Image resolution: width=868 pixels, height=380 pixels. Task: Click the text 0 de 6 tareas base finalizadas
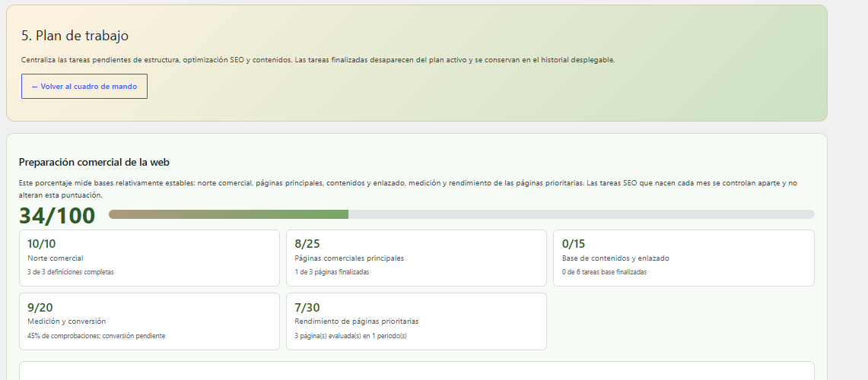(604, 272)
